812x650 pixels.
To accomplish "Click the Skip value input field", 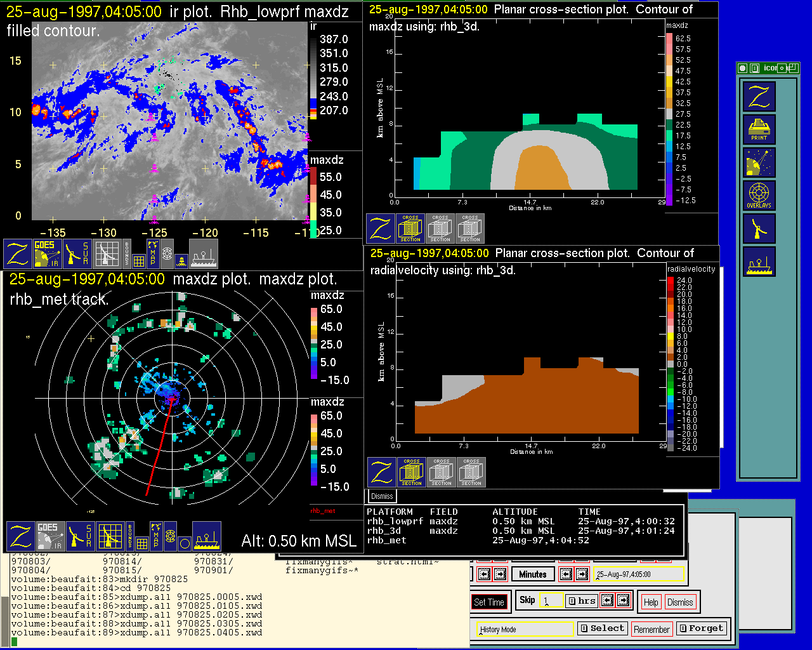I will coord(551,600).
